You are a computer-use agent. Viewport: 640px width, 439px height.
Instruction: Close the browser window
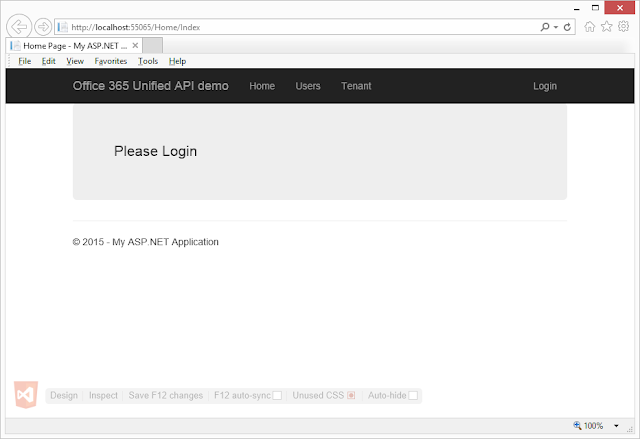click(x=620, y=8)
